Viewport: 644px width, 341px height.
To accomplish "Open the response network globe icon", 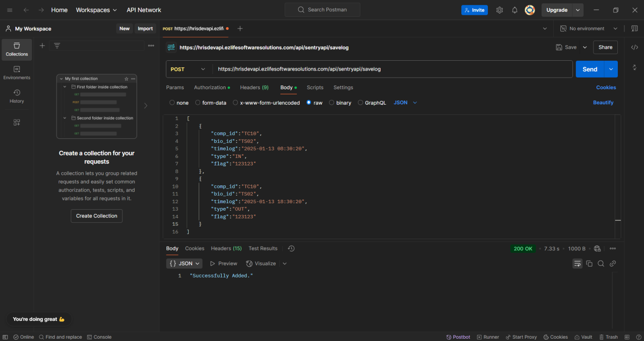I will pos(597,249).
